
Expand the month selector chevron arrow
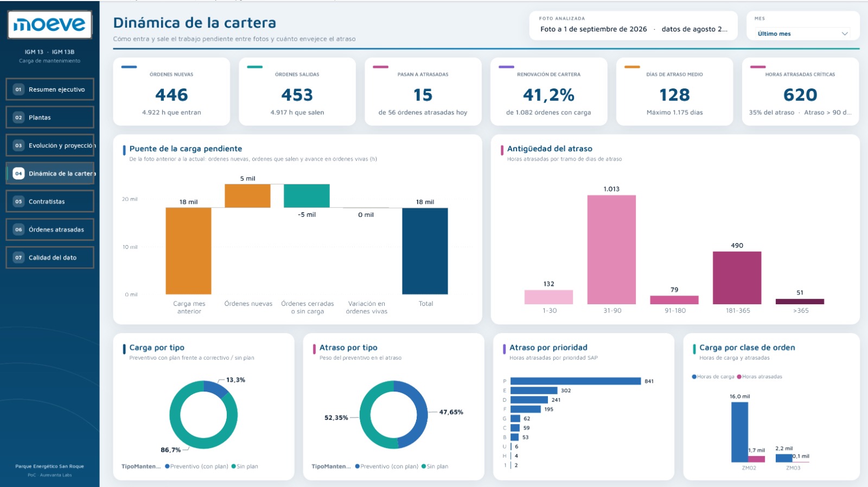[845, 34]
